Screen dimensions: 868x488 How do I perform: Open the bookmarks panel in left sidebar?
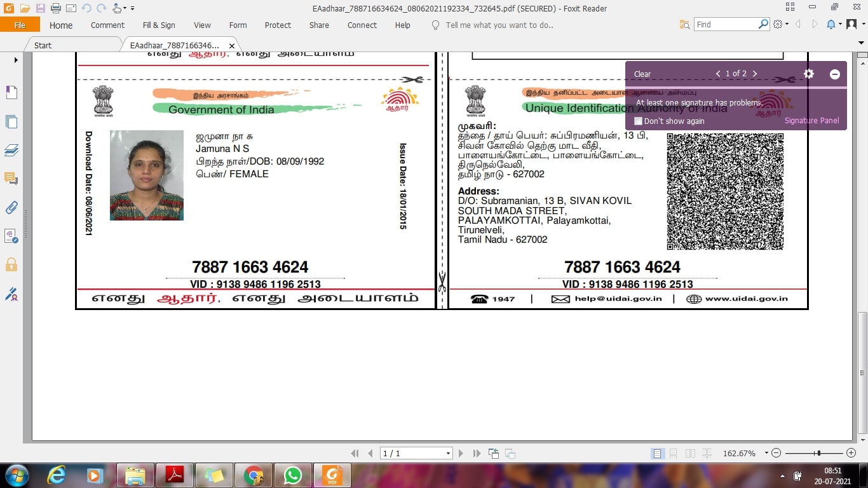11,93
